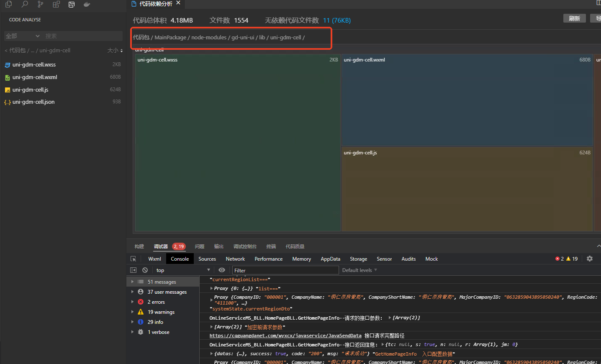Open the DevTools settings gear

(x=590, y=259)
